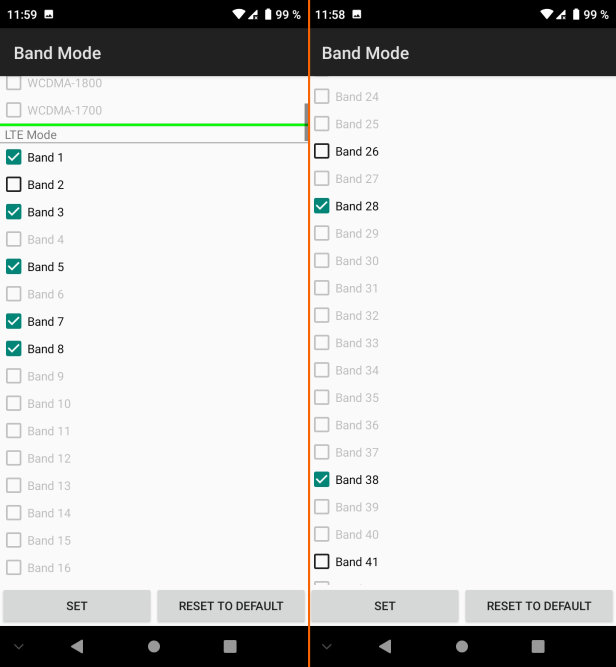The image size is (616, 667).
Task: Tap RESET TO DEFAULT on the right screen
Action: pos(539,606)
